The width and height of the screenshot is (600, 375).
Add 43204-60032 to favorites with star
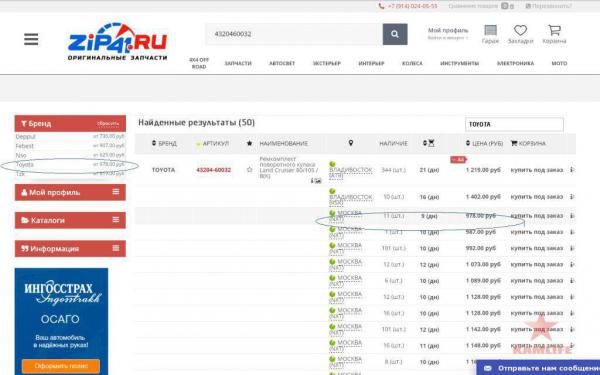[249, 170]
